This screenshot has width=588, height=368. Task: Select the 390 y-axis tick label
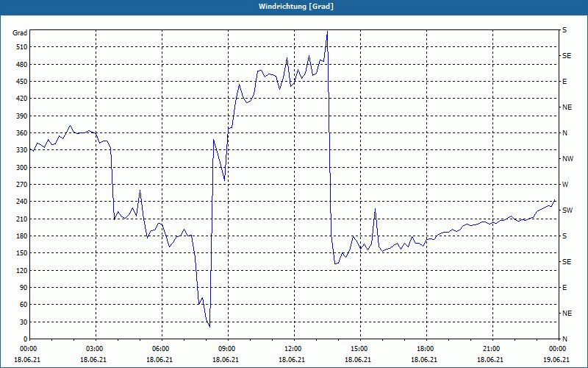[x=22, y=116]
